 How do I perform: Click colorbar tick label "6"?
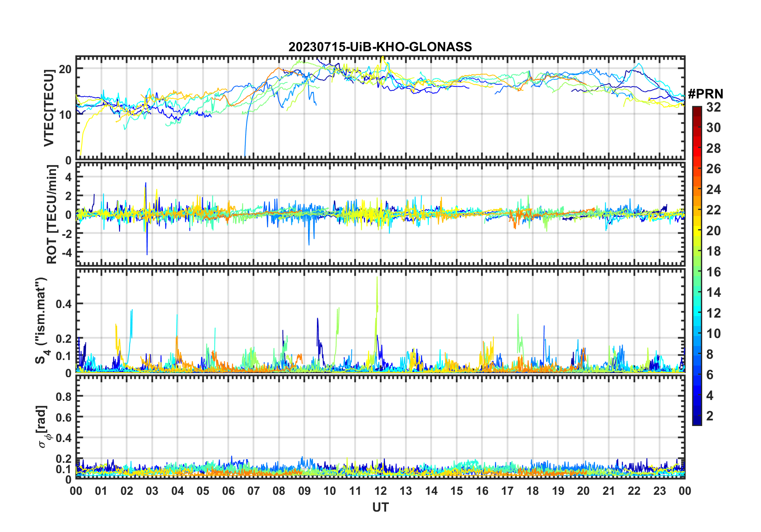tap(710, 375)
